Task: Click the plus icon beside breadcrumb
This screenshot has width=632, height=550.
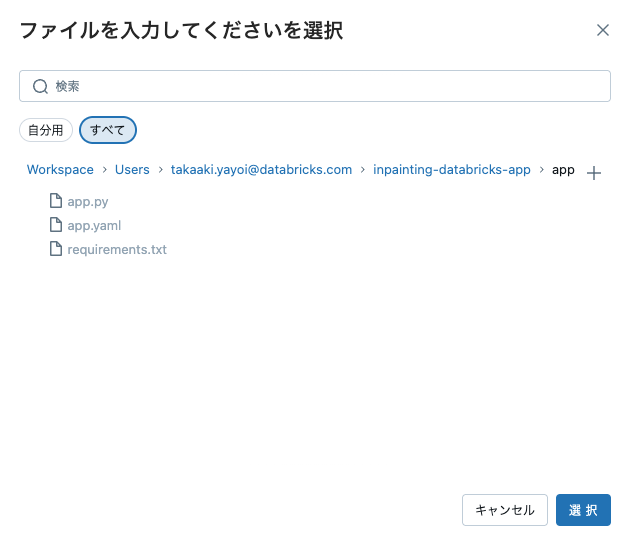Action: [x=594, y=173]
